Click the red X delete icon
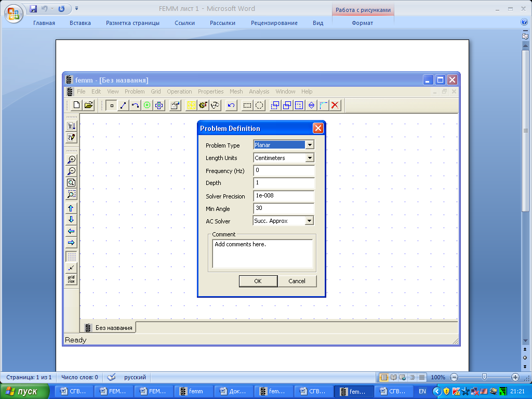Image resolution: width=532 pixels, height=399 pixels. (335, 105)
